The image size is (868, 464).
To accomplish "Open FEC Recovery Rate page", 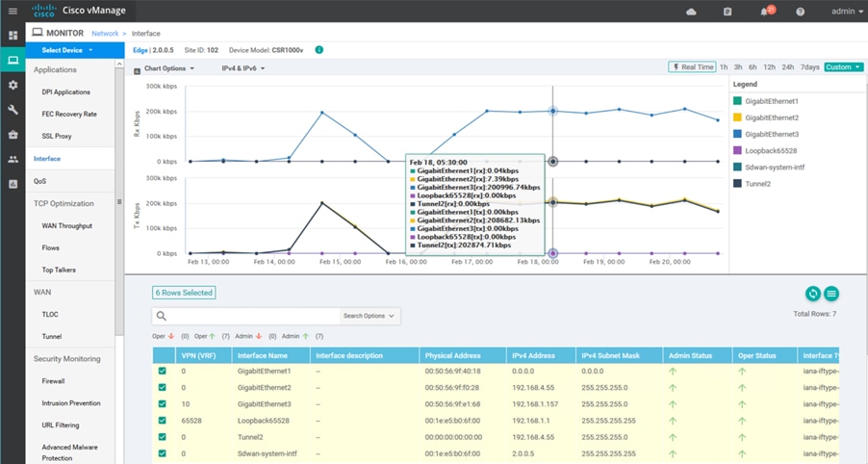I will point(69,114).
